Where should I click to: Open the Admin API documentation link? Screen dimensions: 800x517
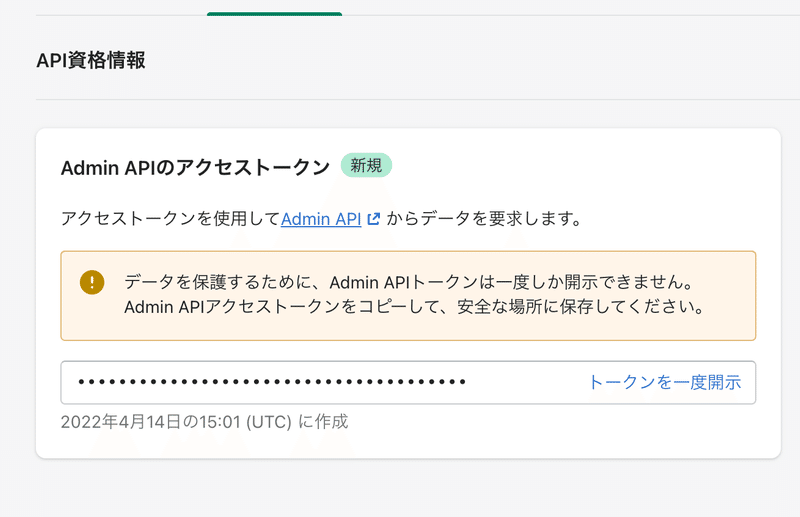pos(321,219)
